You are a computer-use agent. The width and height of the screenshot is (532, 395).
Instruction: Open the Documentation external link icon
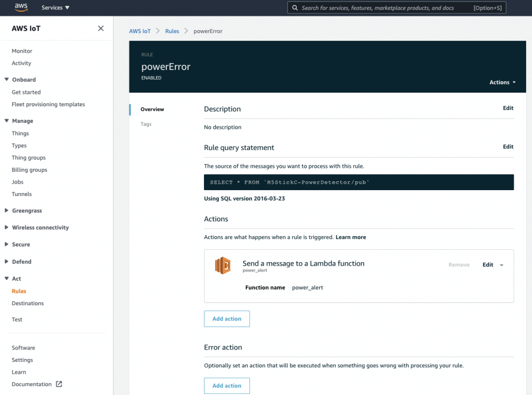[x=59, y=384]
